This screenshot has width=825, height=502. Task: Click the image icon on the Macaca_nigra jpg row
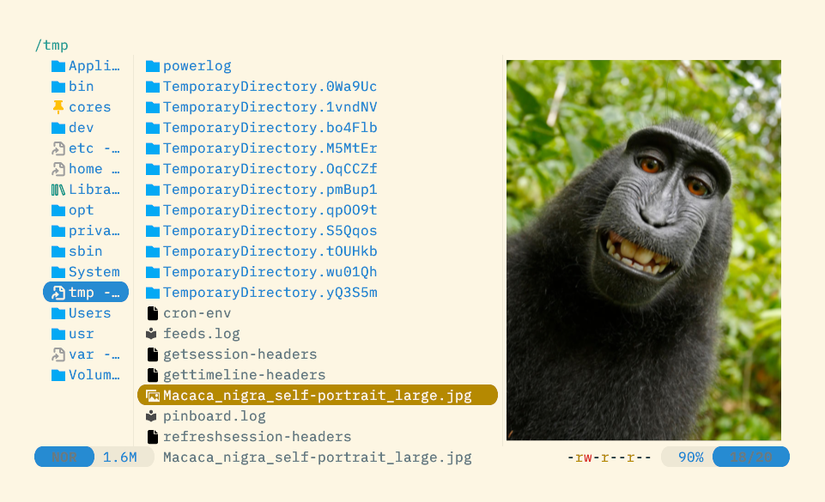pyautogui.click(x=153, y=396)
